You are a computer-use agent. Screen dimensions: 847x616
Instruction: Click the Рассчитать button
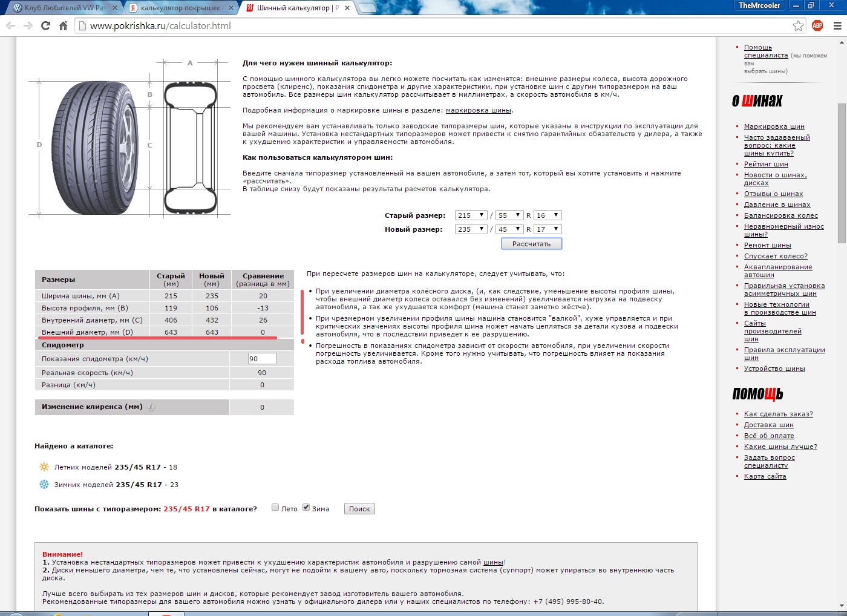[532, 244]
